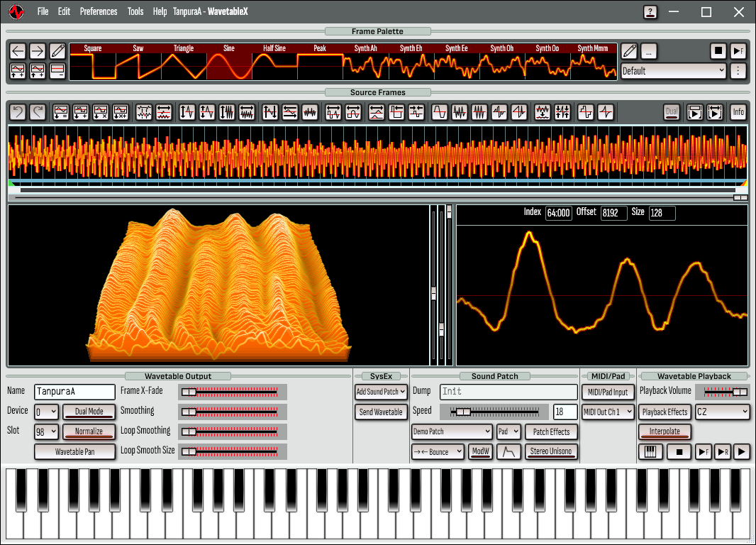Open the Preferences menu
Screen dimensions: 756x545
point(99,11)
